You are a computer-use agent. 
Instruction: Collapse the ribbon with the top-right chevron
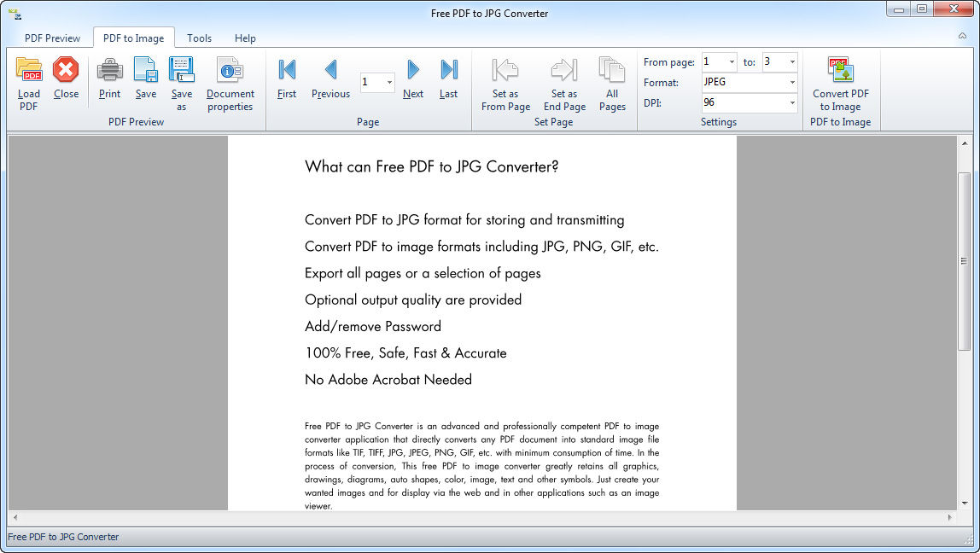coord(963,36)
